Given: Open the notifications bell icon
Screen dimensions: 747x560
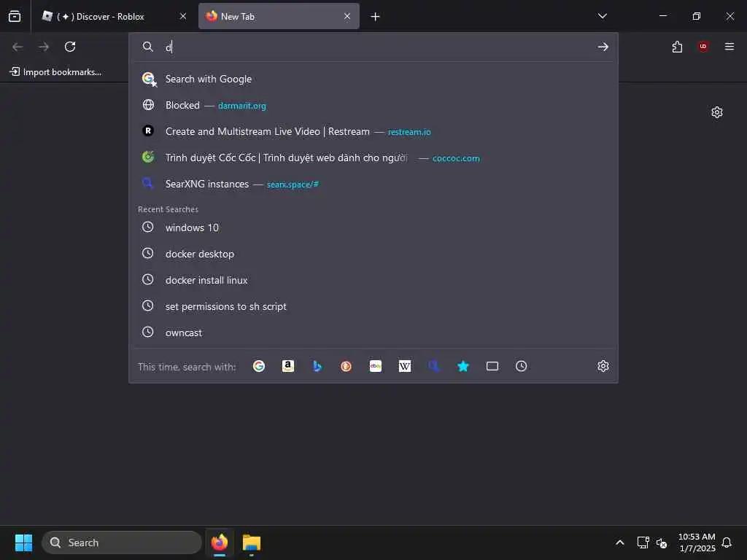Looking at the screenshot, I should (727, 542).
